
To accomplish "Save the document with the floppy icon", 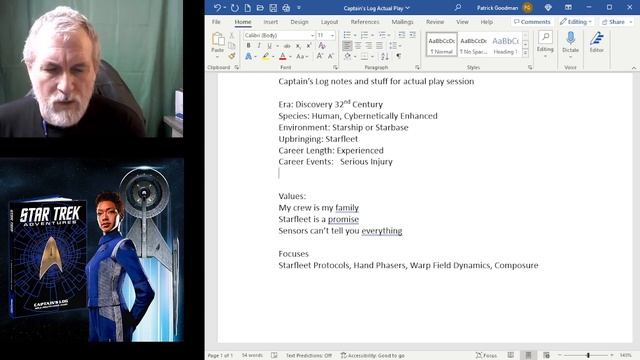I will (273, 8).
